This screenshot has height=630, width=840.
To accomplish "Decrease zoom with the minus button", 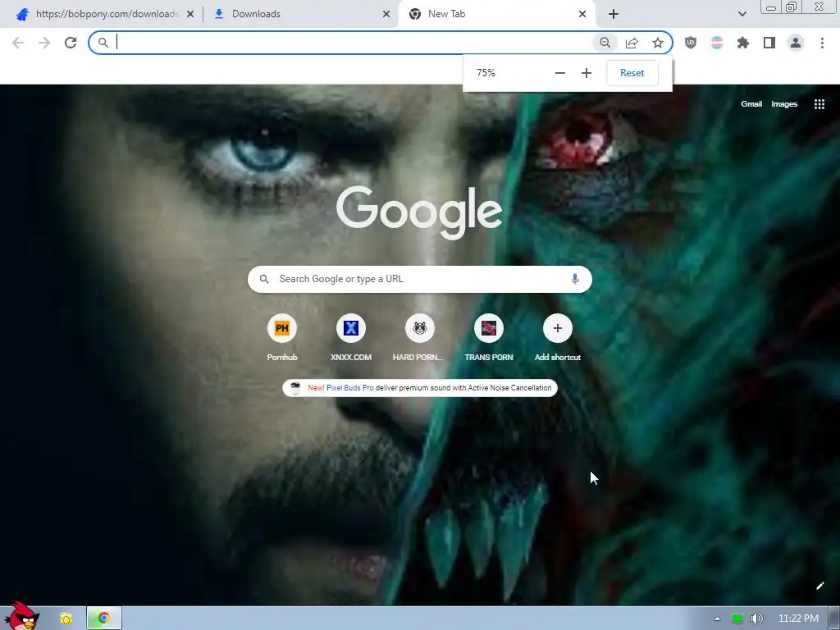I will point(559,73).
